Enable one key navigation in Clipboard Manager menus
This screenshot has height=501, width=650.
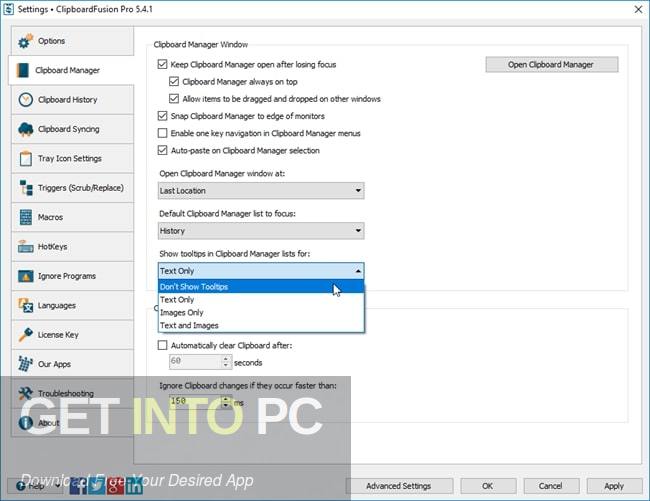pyautogui.click(x=162, y=133)
